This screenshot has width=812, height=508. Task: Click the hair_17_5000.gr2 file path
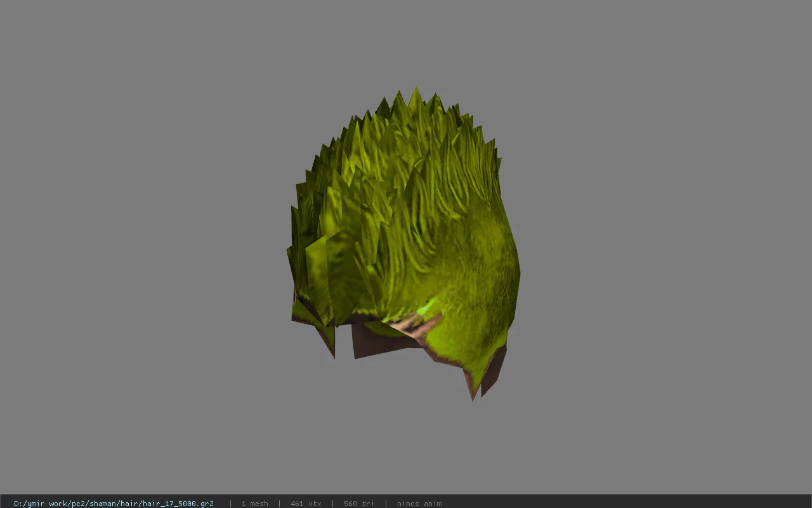(x=114, y=504)
